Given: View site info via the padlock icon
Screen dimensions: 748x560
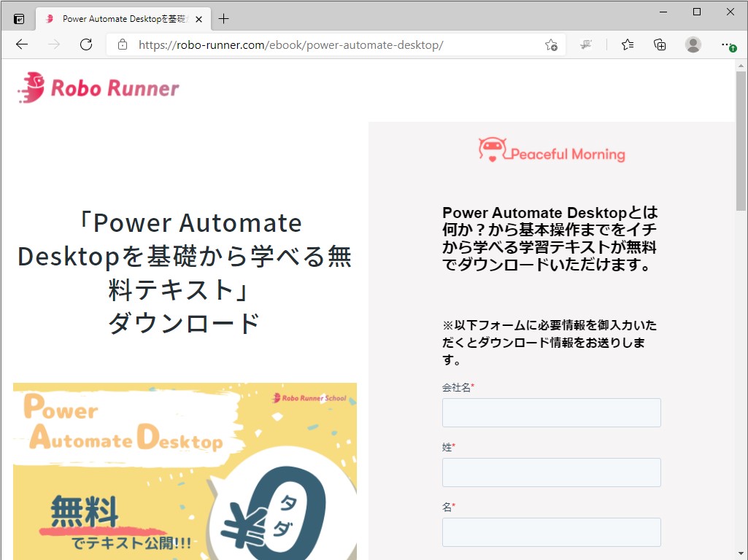Looking at the screenshot, I should click(x=122, y=44).
